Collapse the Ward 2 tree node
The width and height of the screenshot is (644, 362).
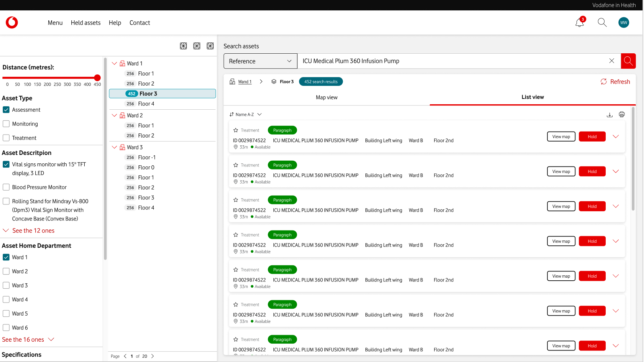pos(114,115)
